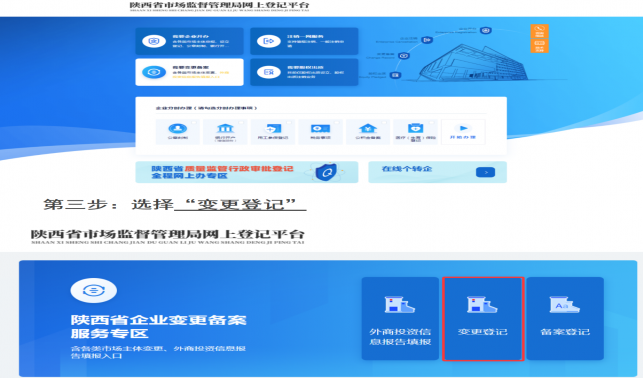The height and width of the screenshot is (378, 643).
Task: Click the 银行开户 bank building icon
Action: click(x=225, y=129)
